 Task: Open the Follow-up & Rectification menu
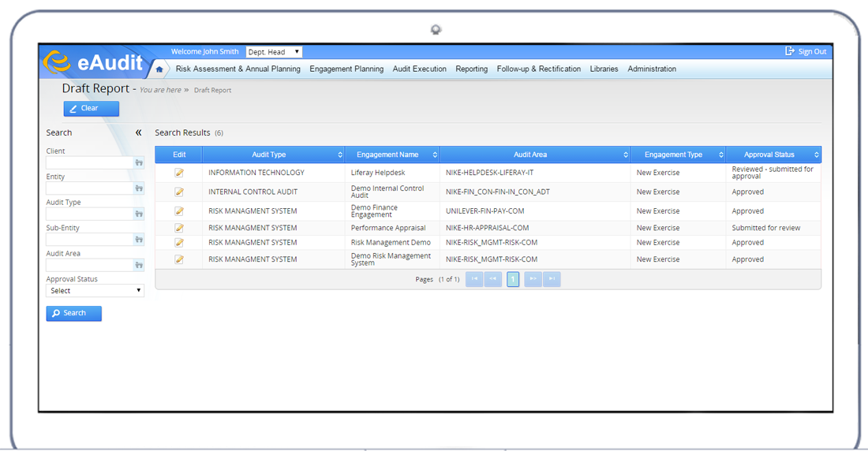coord(538,69)
